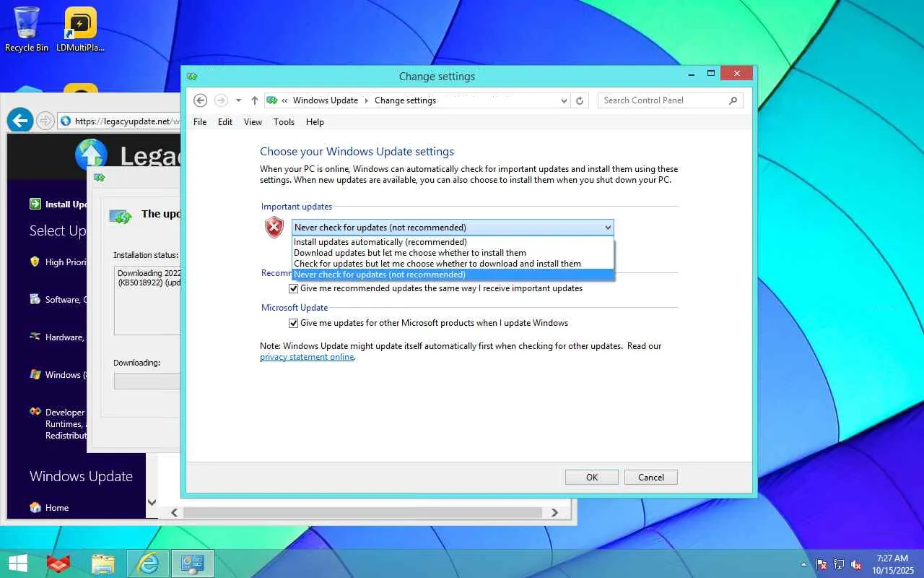Click the Home icon in Legacy Update
Image resolution: width=924 pixels, height=578 pixels.
(x=35, y=507)
